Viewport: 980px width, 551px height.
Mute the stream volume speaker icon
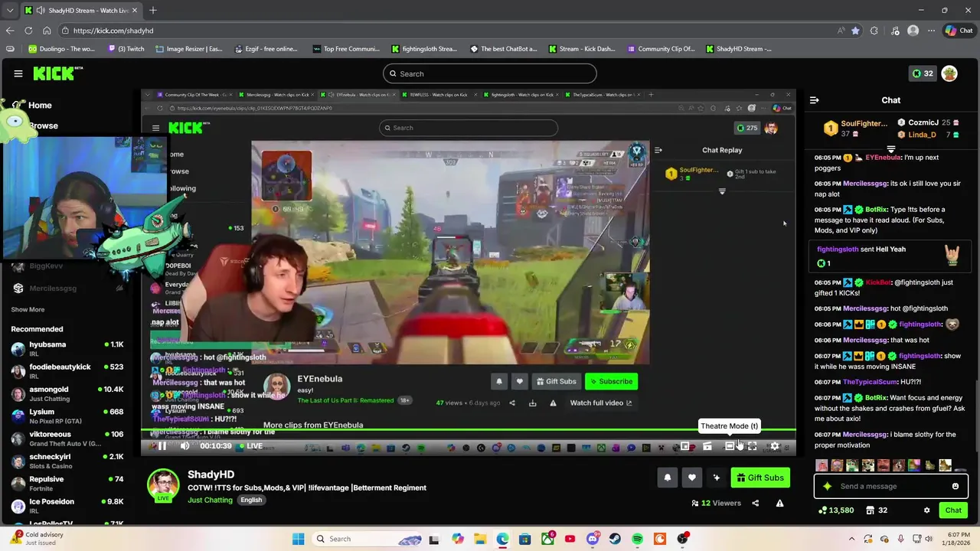(x=185, y=445)
